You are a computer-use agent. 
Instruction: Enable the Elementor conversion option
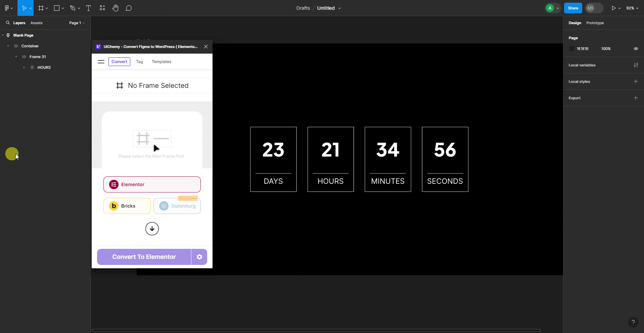tap(152, 184)
